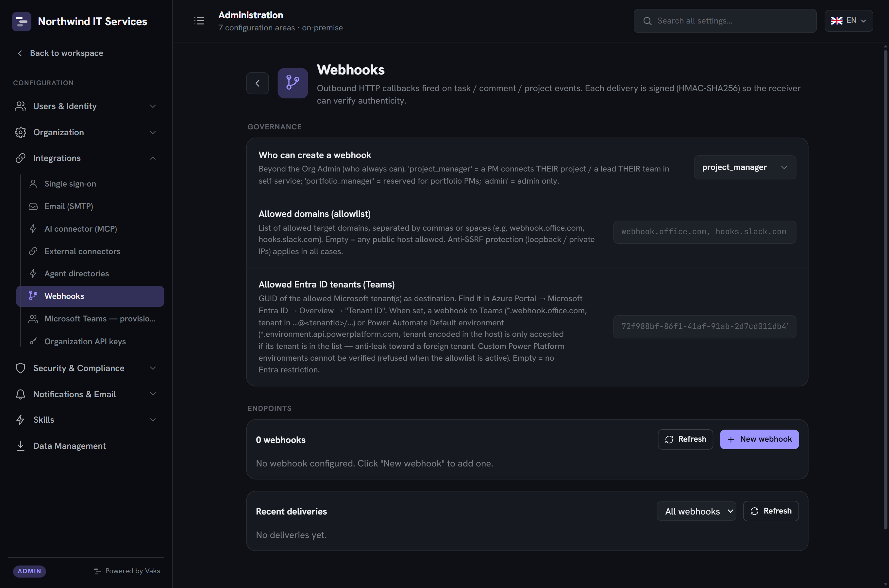Open External connectors page
889x588 pixels.
pyautogui.click(x=90, y=251)
